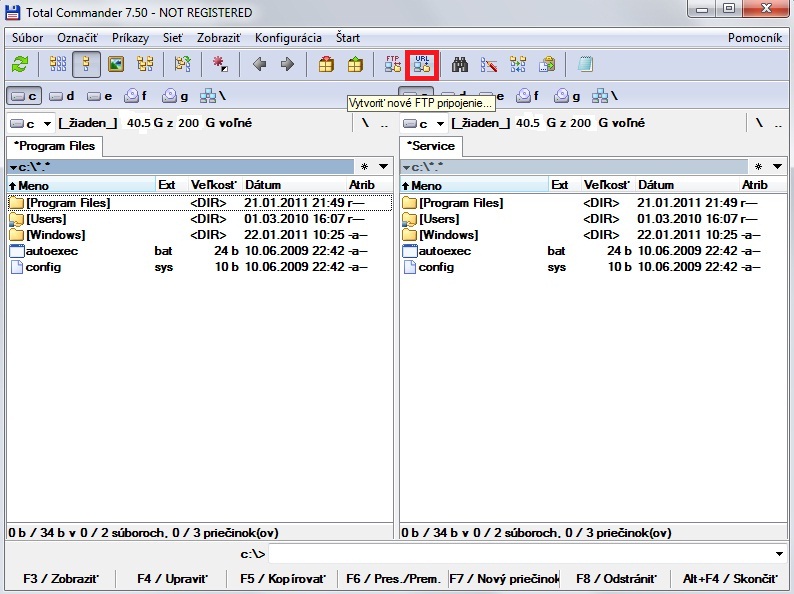Image resolution: width=794 pixels, height=594 pixels.
Task: Go to parent folder via right panel dots button
Action: point(778,123)
